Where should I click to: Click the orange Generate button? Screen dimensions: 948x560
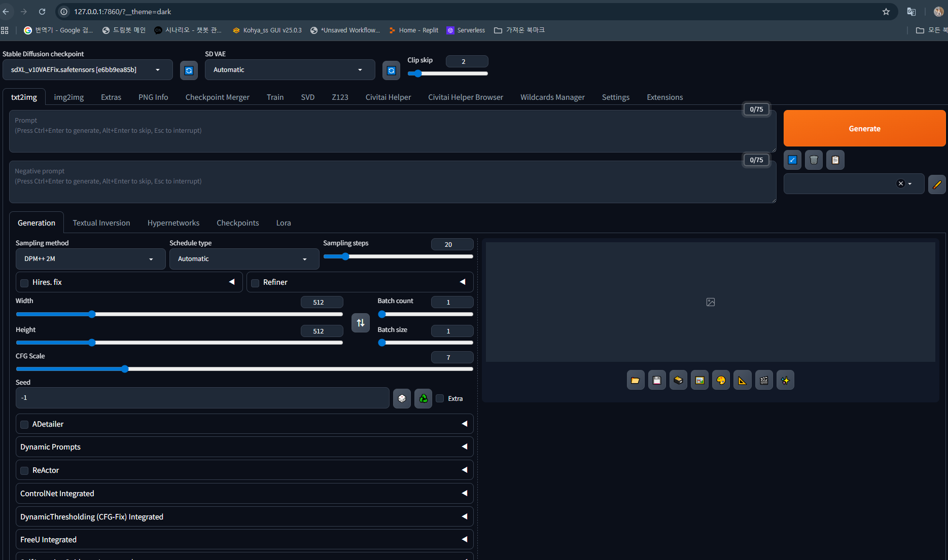coord(864,129)
